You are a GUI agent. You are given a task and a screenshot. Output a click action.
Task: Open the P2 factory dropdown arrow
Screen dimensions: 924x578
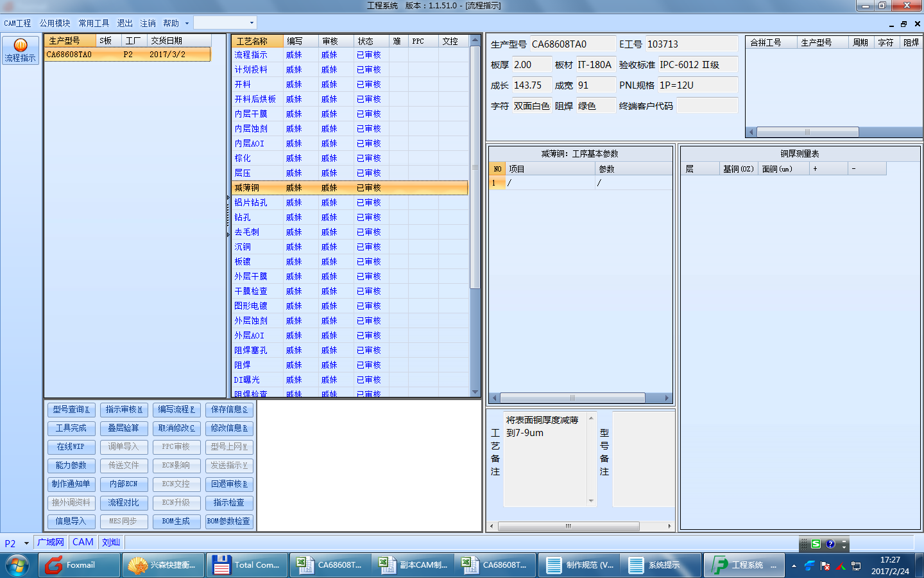(x=26, y=543)
